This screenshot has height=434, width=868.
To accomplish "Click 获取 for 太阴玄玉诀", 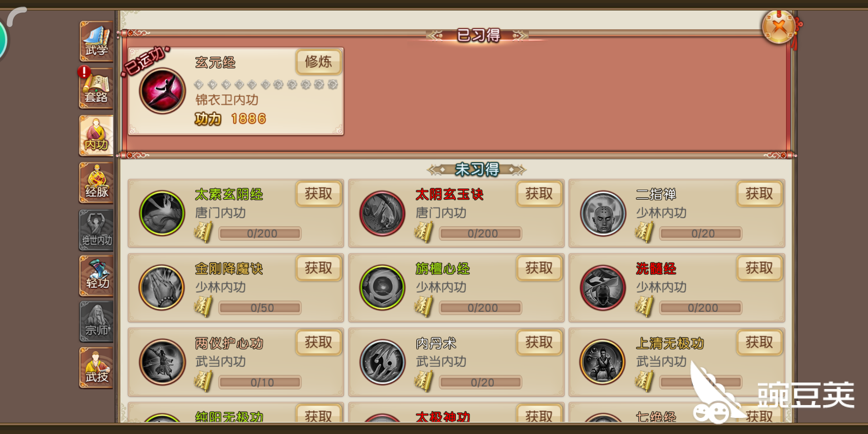I will coord(539,194).
